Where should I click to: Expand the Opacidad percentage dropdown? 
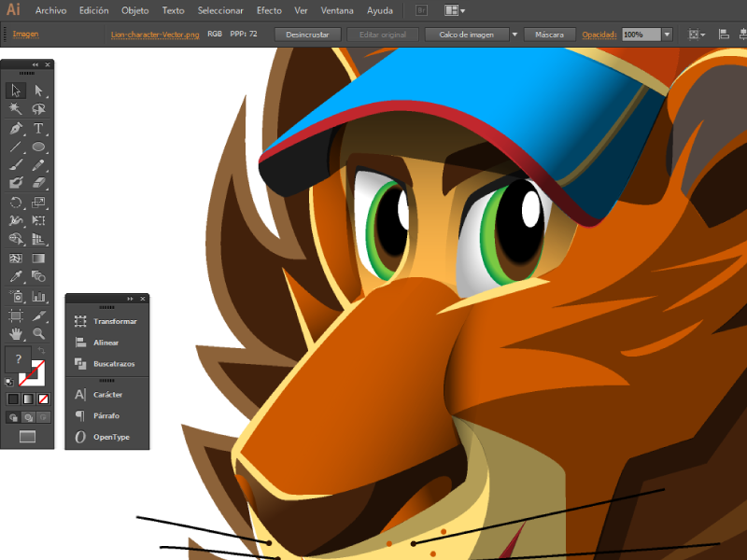(x=667, y=35)
